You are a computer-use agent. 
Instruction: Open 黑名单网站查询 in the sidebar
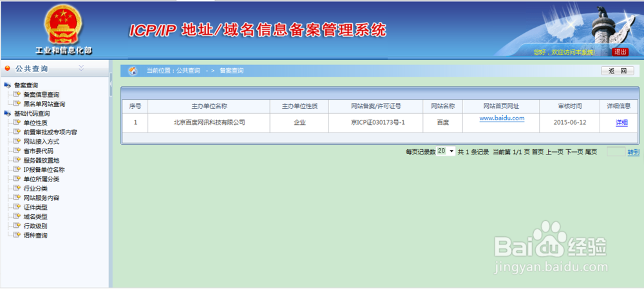(44, 104)
